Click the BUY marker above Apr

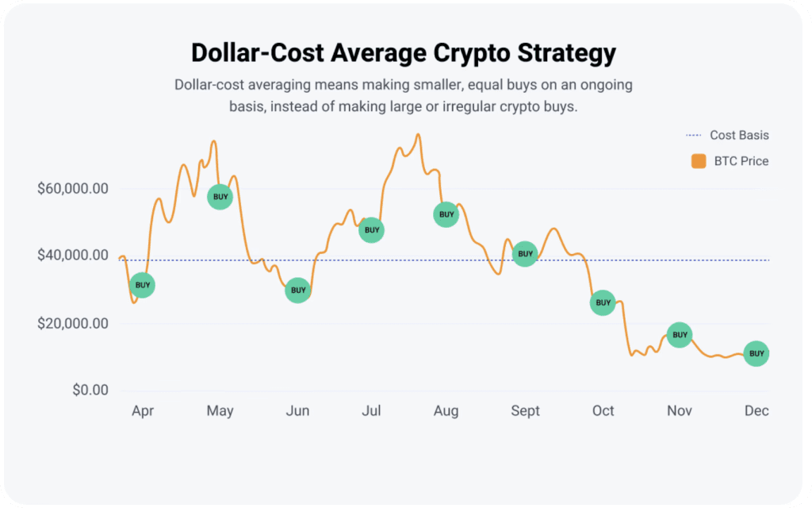click(x=142, y=285)
